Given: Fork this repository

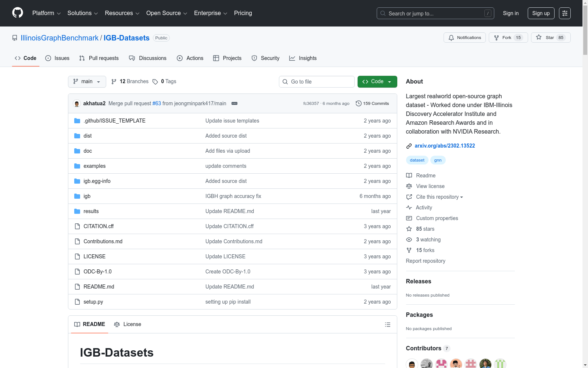Looking at the screenshot, I should [508, 38].
